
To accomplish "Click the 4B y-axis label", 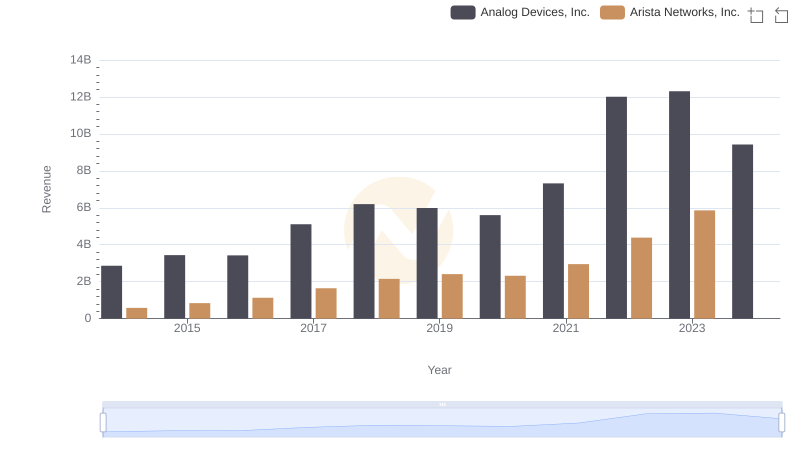I will pyautogui.click(x=84, y=244).
